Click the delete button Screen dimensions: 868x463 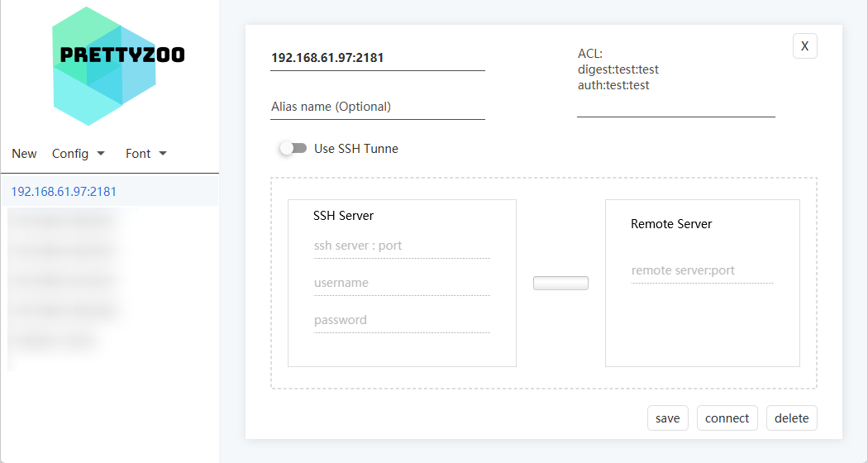click(792, 418)
